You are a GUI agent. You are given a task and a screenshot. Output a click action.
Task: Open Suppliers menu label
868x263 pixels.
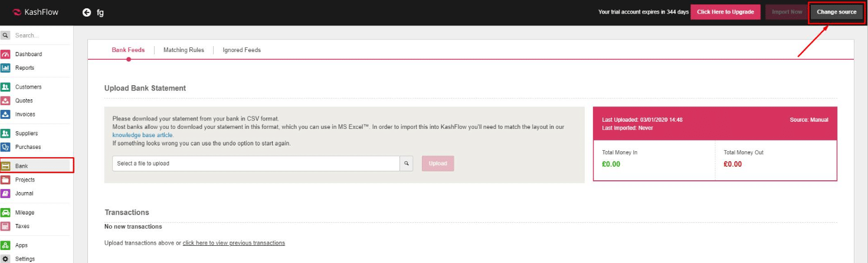pos(27,134)
